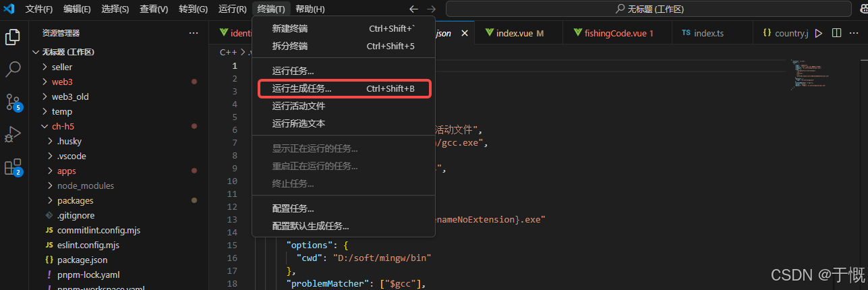
Task: Open the Explorer view in activity bar
Action: (x=13, y=37)
